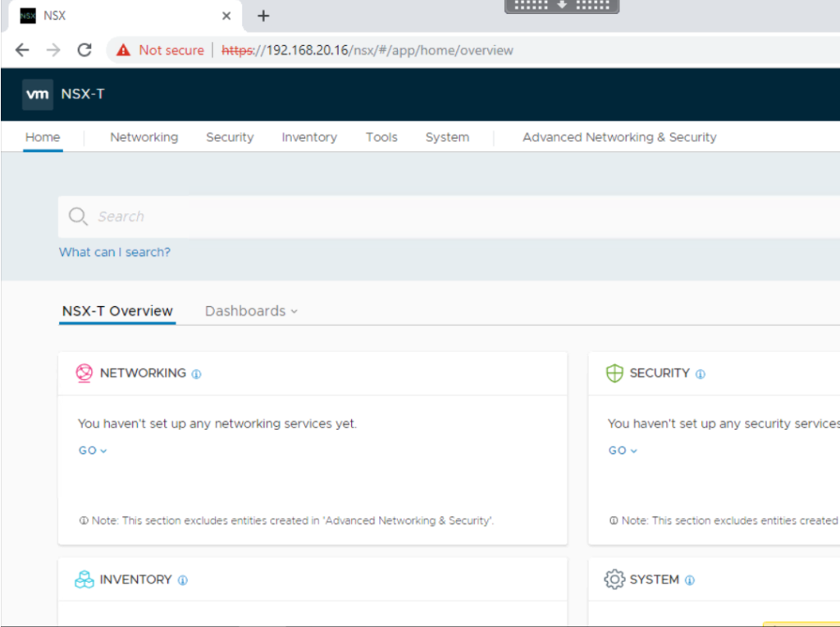Image resolution: width=840 pixels, height=627 pixels.
Task: Expand the Dashboards dropdown
Action: (x=251, y=311)
